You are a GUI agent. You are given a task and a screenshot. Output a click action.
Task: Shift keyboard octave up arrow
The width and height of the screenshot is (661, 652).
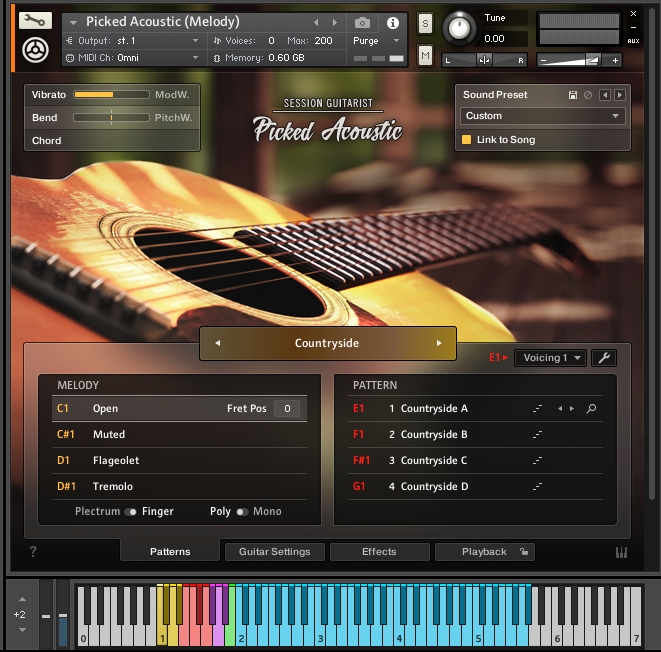(22, 599)
